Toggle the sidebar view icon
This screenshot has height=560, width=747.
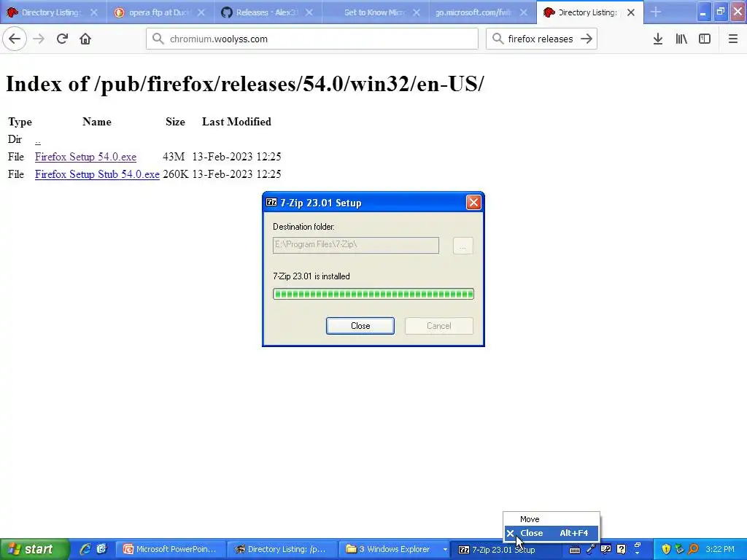(x=705, y=39)
